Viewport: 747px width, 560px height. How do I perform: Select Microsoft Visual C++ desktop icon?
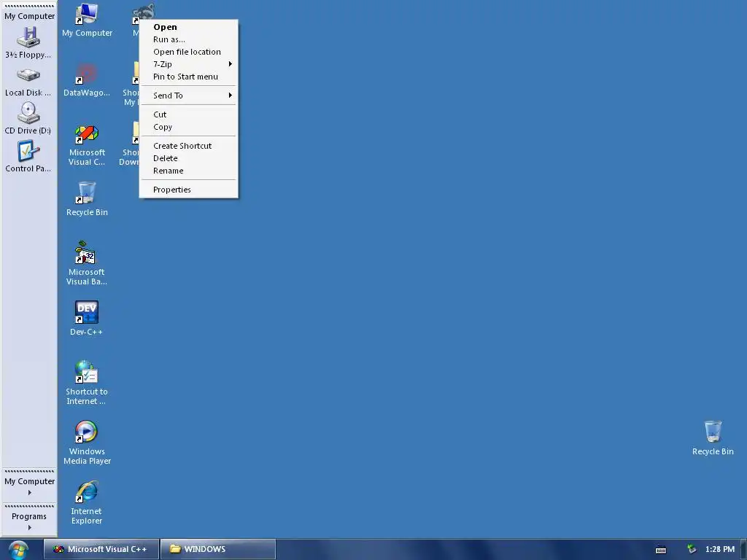(87, 145)
